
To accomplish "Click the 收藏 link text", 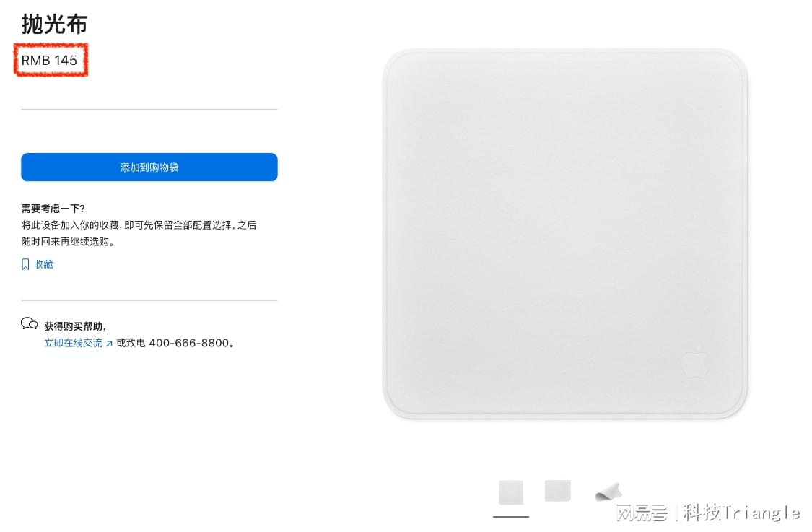I will [43, 264].
